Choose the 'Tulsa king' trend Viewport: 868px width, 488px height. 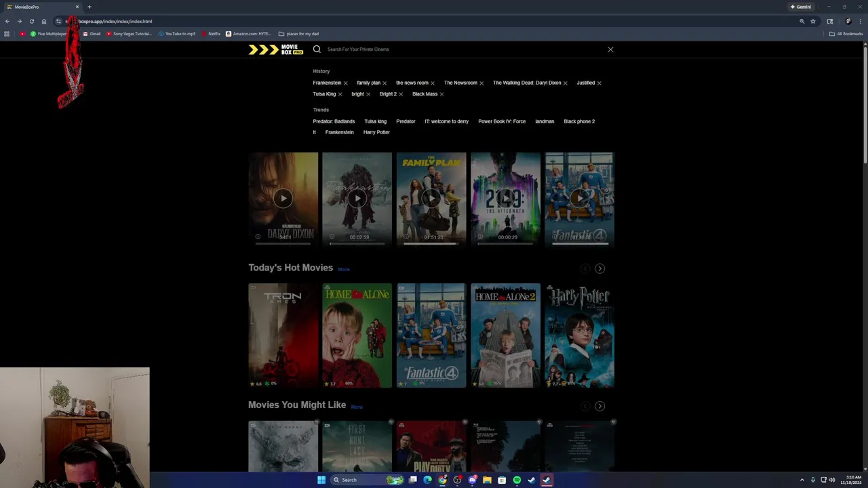pyautogui.click(x=375, y=121)
